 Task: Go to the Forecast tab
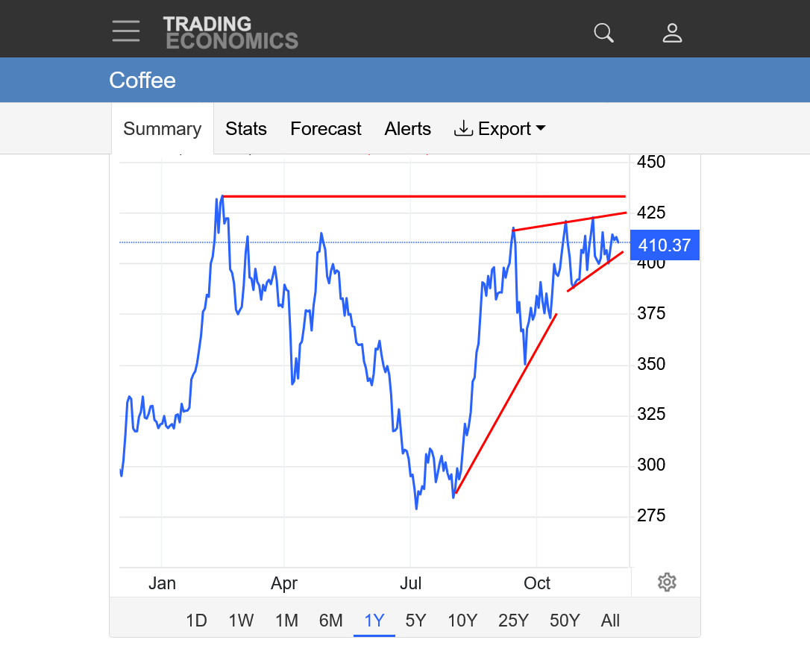(x=325, y=129)
